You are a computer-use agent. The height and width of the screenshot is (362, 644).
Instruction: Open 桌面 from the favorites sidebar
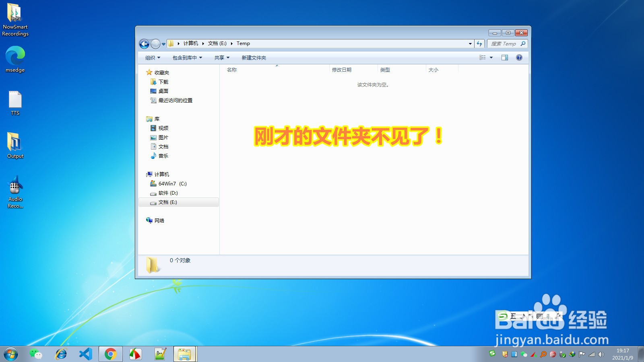click(x=163, y=91)
